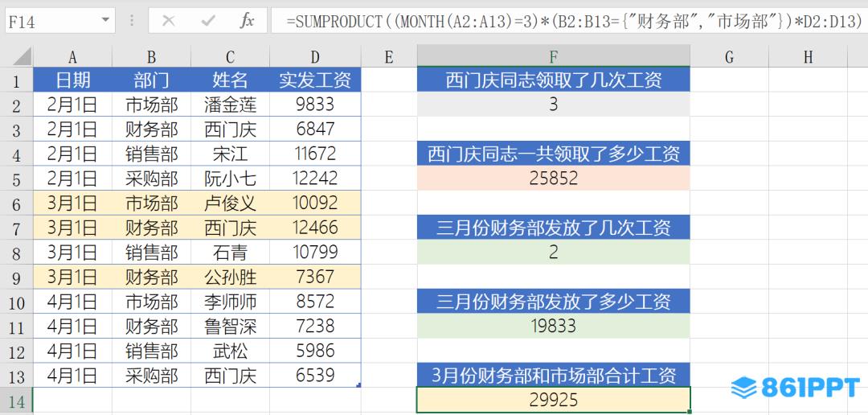Screen dimensions: 868x415
Task: Click salary cell 7238
Action: [315, 326]
